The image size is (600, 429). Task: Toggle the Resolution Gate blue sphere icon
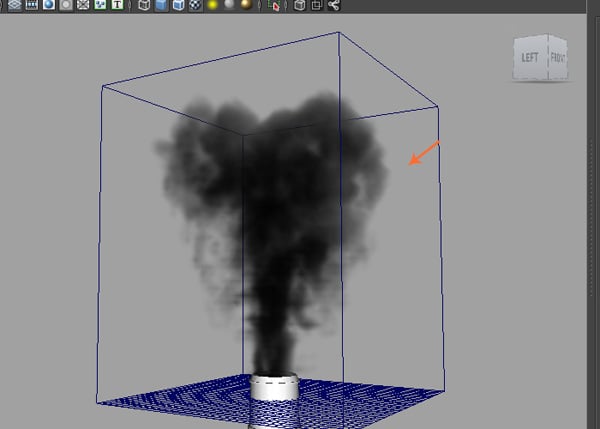(49, 5)
